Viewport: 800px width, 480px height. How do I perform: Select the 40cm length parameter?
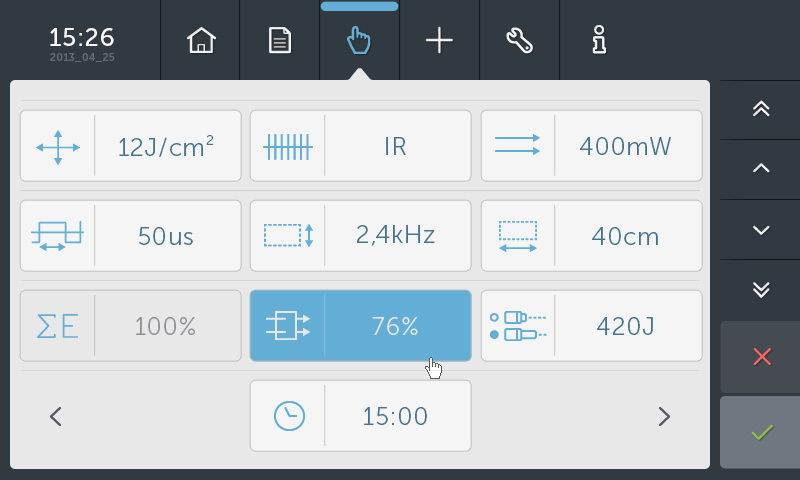click(591, 236)
